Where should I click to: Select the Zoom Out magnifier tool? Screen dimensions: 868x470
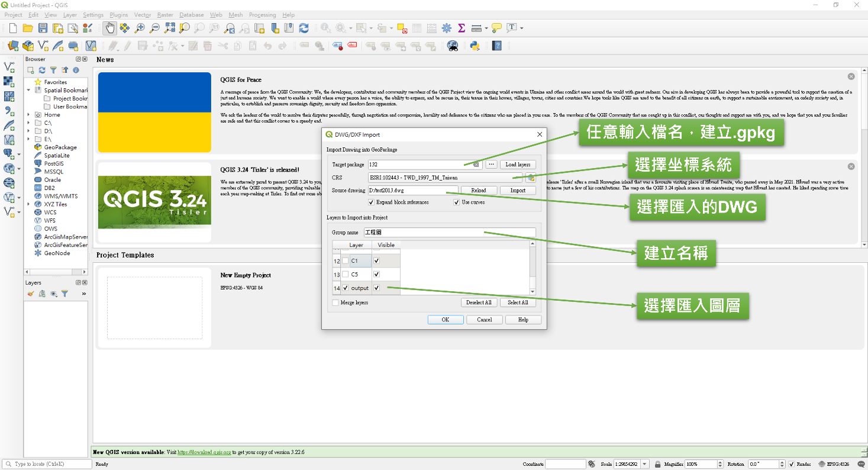coord(154,28)
